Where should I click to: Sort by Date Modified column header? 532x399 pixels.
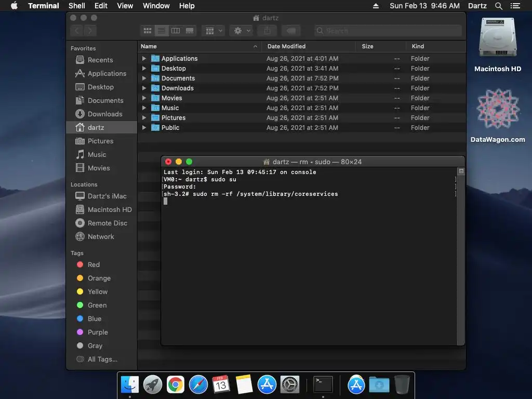309,46
